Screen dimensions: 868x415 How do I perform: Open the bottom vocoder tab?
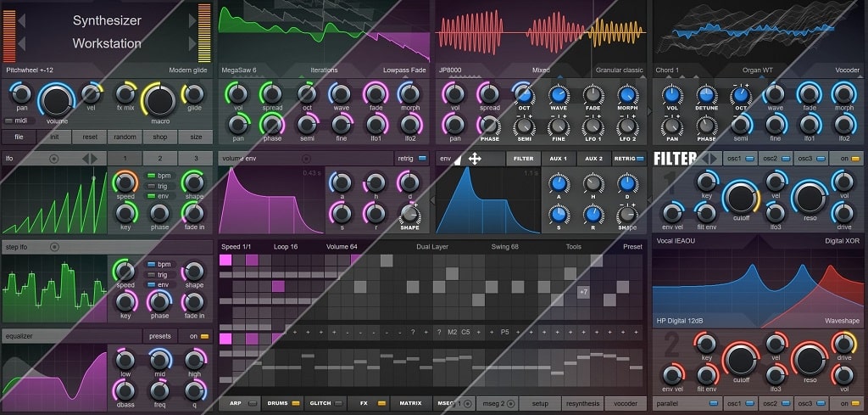point(625,403)
